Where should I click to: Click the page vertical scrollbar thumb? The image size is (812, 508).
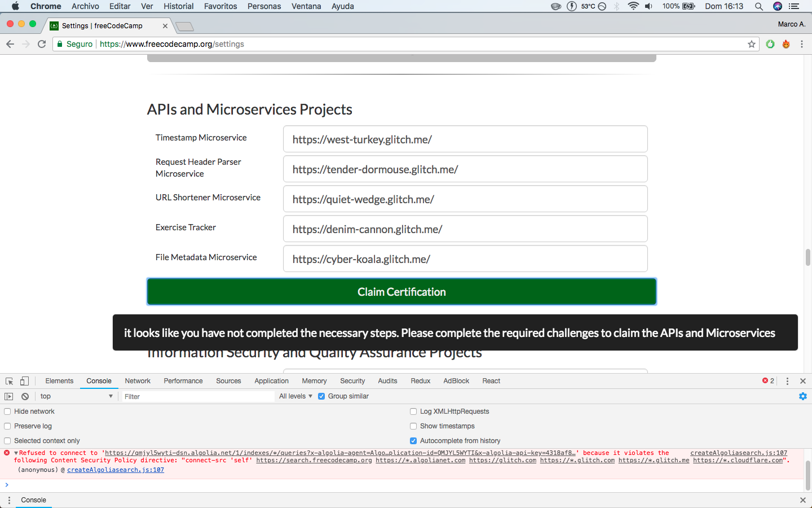[x=807, y=257]
